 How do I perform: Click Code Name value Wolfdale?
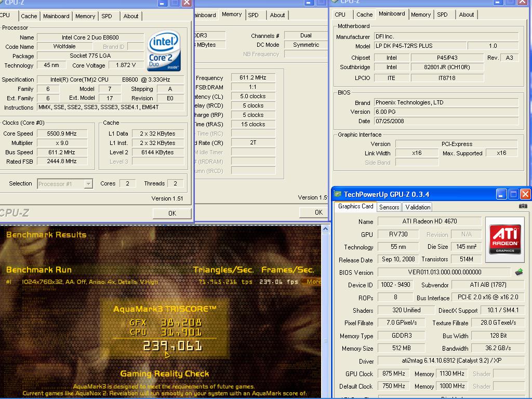point(64,46)
